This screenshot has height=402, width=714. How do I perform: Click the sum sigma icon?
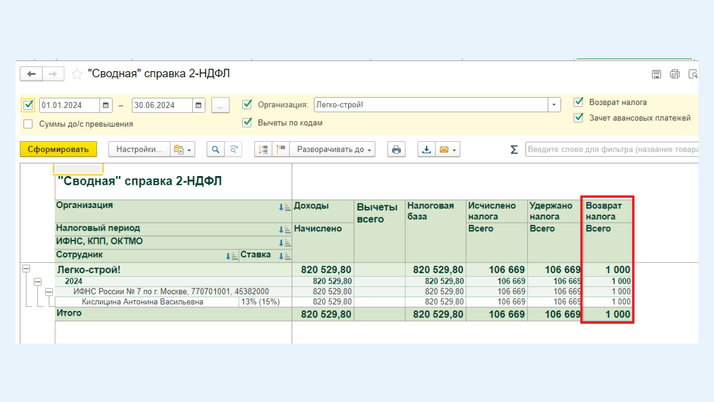coord(514,150)
